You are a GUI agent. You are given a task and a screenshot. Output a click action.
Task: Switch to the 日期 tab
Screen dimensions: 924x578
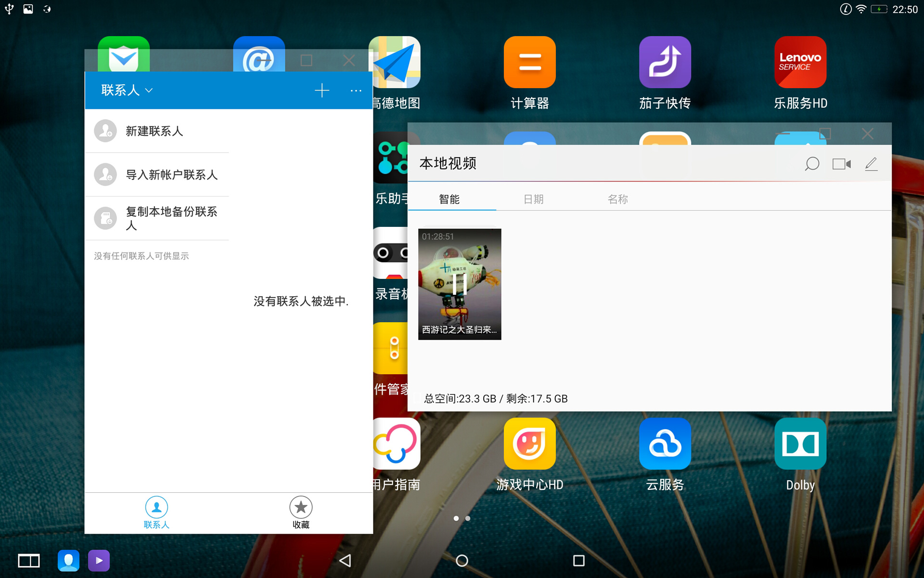[533, 199]
